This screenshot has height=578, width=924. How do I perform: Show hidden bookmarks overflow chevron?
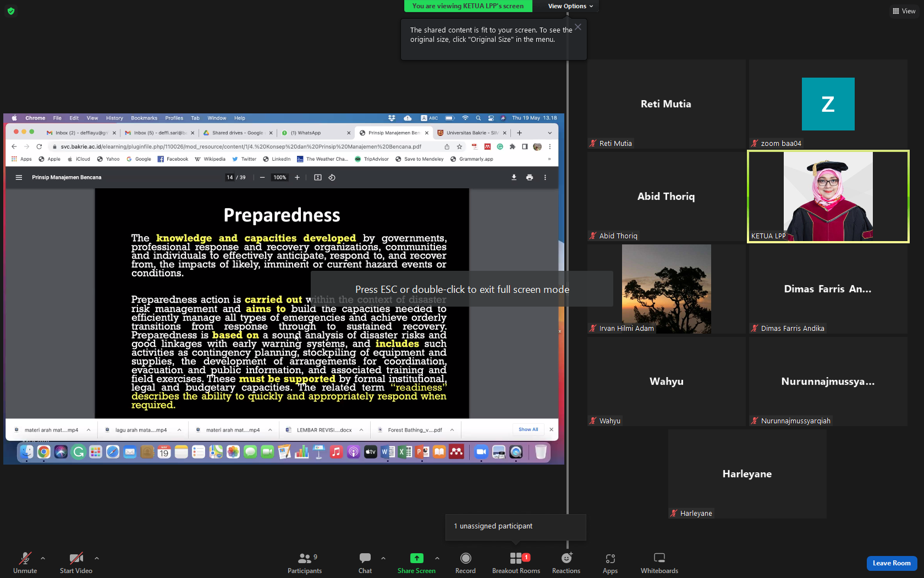(x=549, y=159)
